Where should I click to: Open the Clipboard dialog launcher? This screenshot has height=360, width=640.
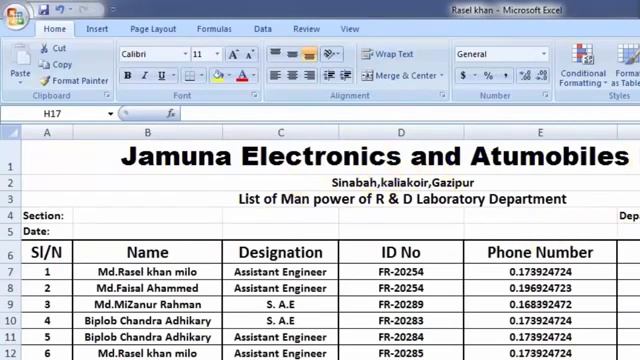pos(107,95)
